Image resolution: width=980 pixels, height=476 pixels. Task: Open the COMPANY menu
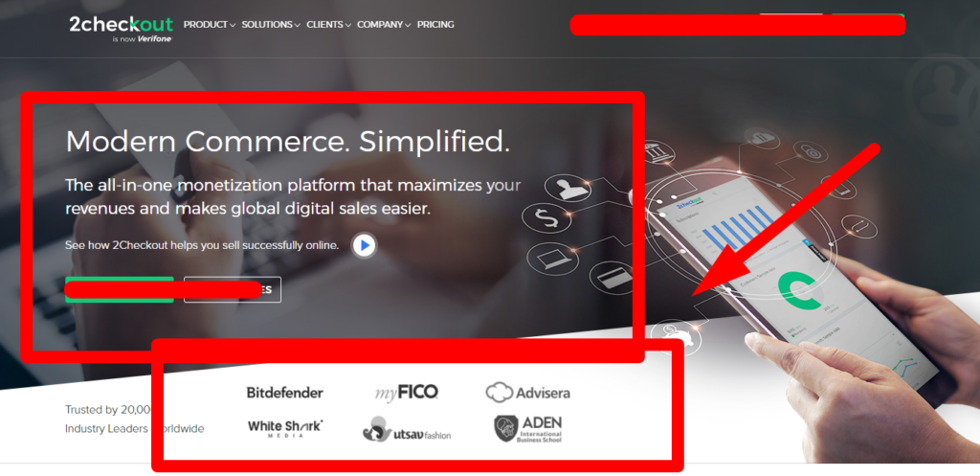pyautogui.click(x=384, y=25)
